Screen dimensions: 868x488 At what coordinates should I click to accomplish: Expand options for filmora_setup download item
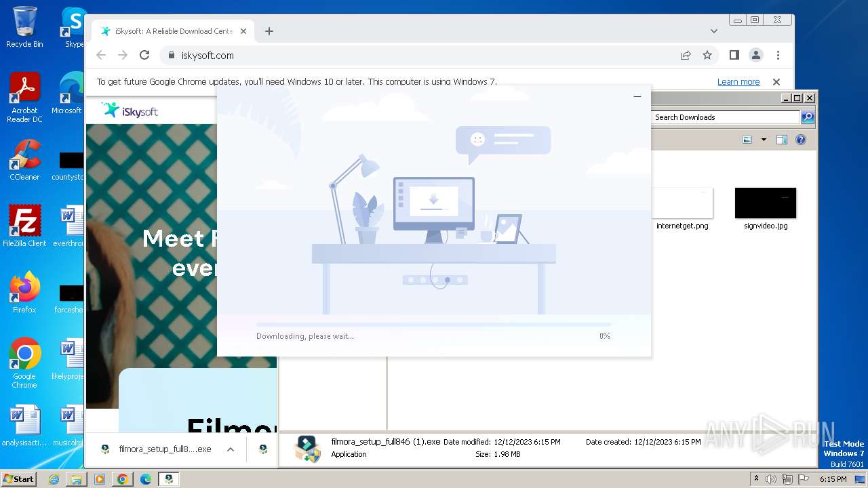pos(231,449)
